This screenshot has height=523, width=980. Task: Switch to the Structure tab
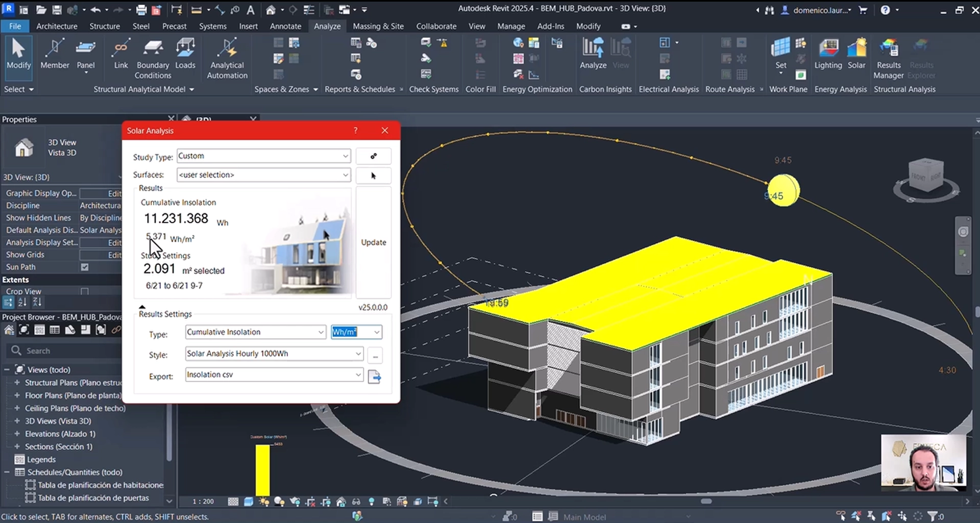point(105,26)
